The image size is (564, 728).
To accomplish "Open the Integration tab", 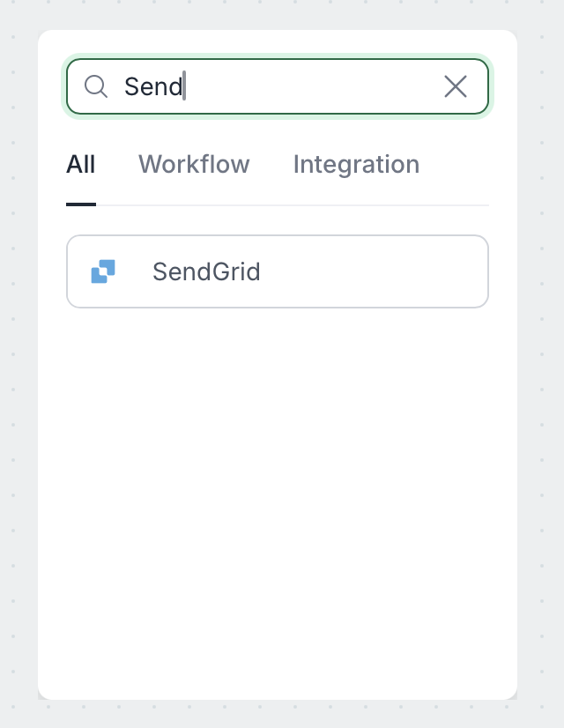I will [x=356, y=165].
